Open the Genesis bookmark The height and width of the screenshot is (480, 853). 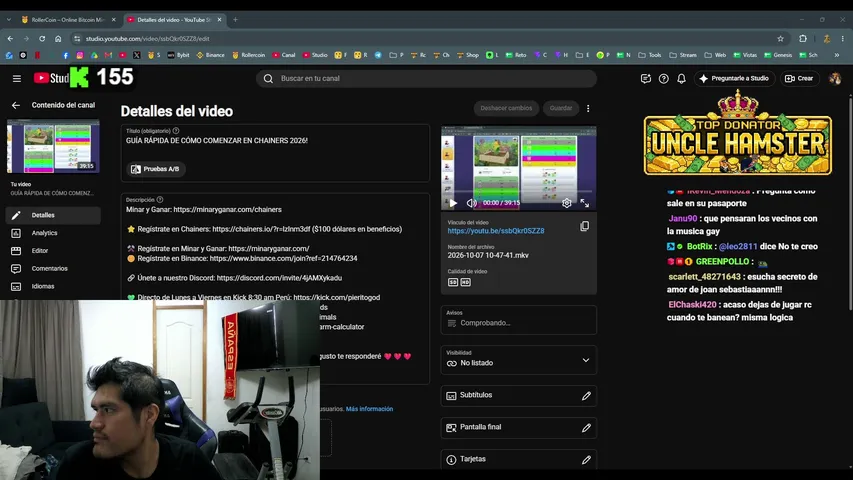point(778,55)
